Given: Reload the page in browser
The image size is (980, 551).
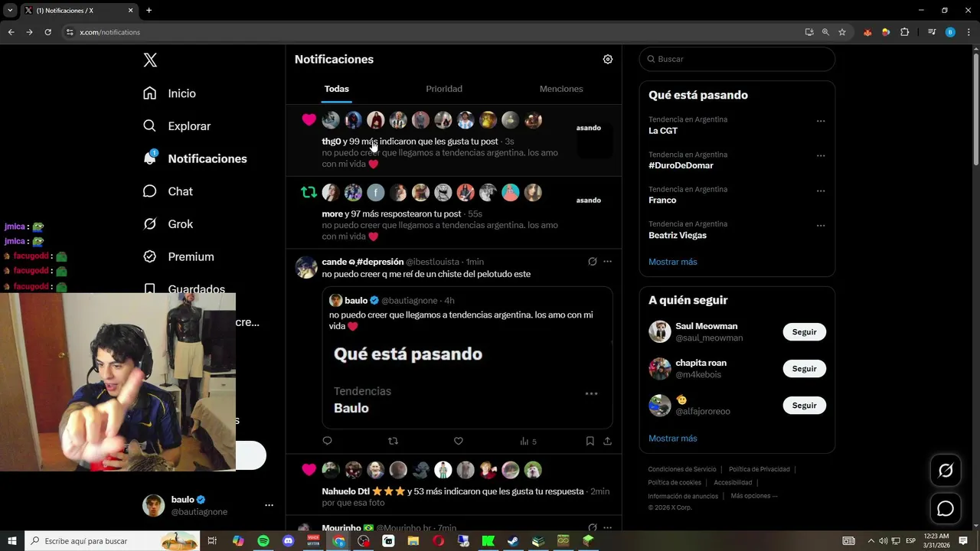Looking at the screenshot, I should (47, 32).
